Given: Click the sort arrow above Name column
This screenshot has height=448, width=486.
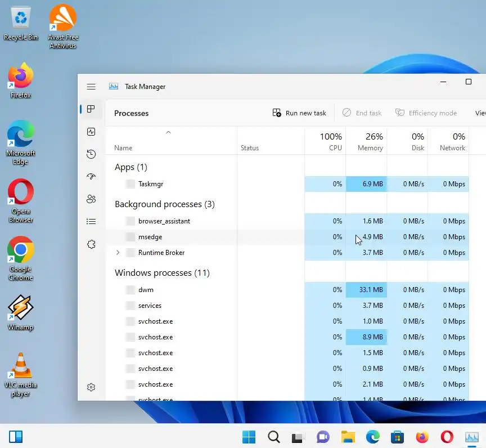Looking at the screenshot, I should (168, 132).
